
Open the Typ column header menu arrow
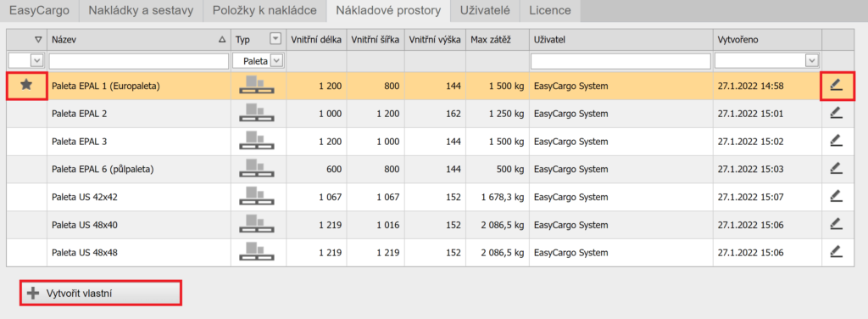[275, 39]
